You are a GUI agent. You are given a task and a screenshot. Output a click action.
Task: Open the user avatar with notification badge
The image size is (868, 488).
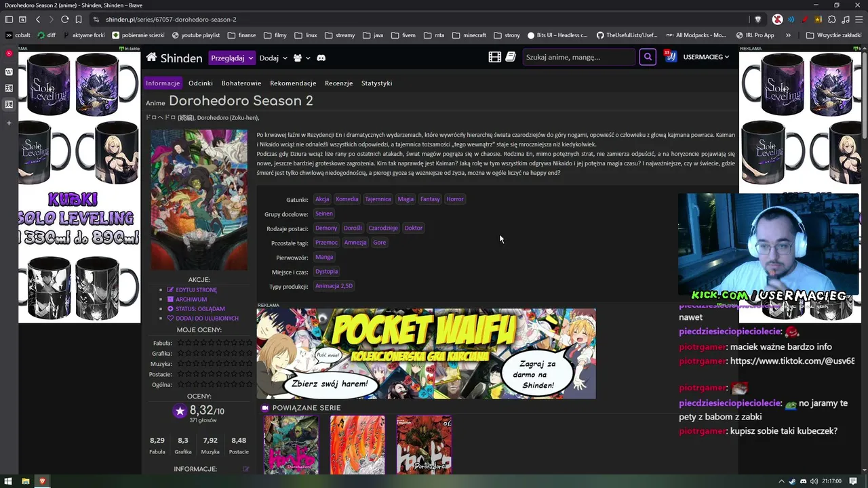[x=671, y=57]
